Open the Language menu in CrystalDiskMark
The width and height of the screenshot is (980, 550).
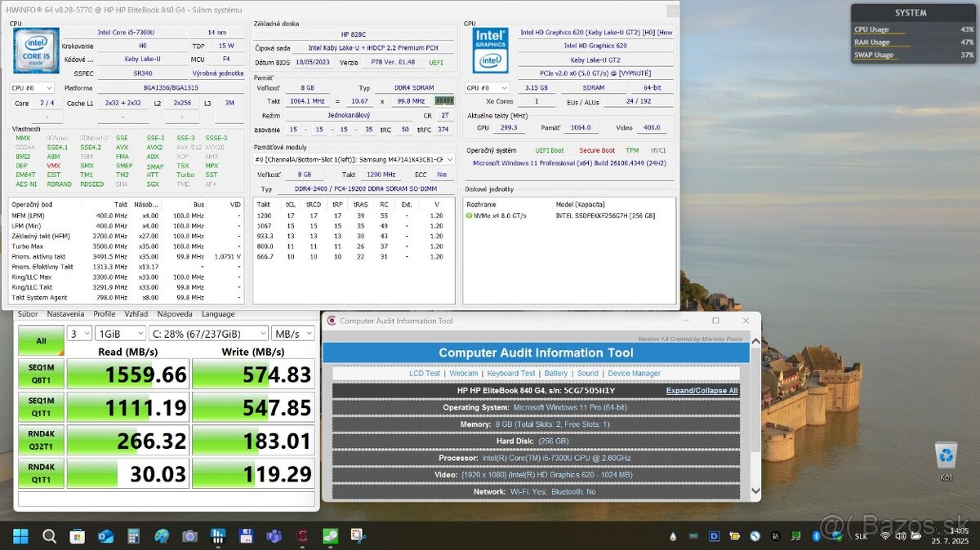(218, 313)
